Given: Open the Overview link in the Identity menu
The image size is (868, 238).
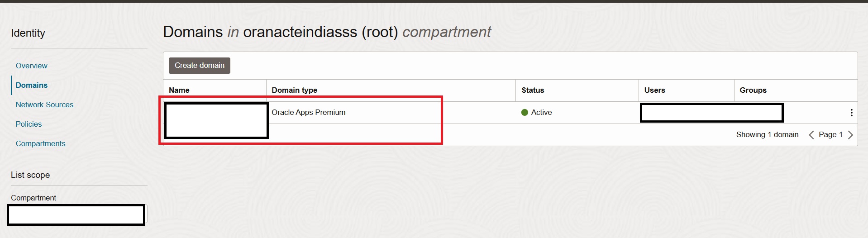Looking at the screenshot, I should coord(31,66).
